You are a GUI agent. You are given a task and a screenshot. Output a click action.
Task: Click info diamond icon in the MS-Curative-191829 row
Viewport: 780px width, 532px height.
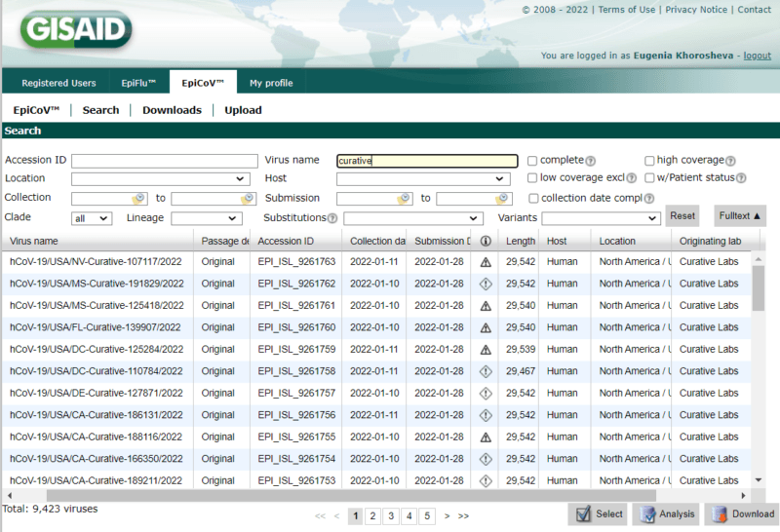pyautogui.click(x=486, y=284)
